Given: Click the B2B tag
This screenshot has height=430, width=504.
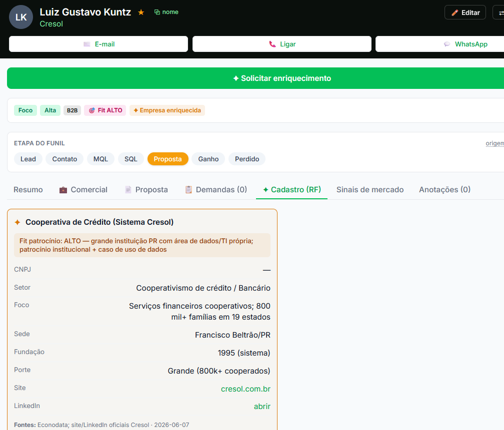Looking at the screenshot, I should point(72,110).
